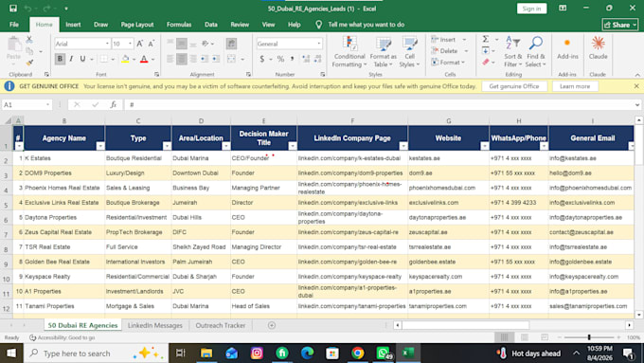Screen dimensions: 644x363
Task: Click the Get genuine Office button
Action: coord(514,86)
